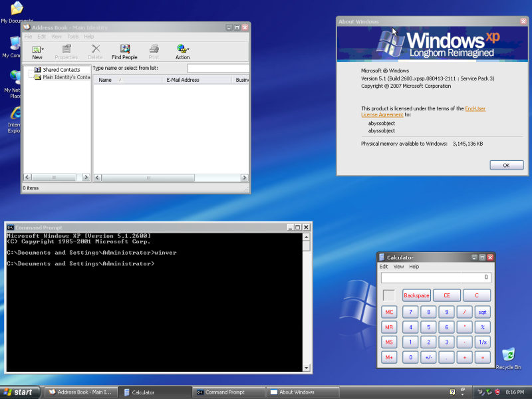
Task: Open the Windows Security Alert tray shield
Action: (x=497, y=392)
